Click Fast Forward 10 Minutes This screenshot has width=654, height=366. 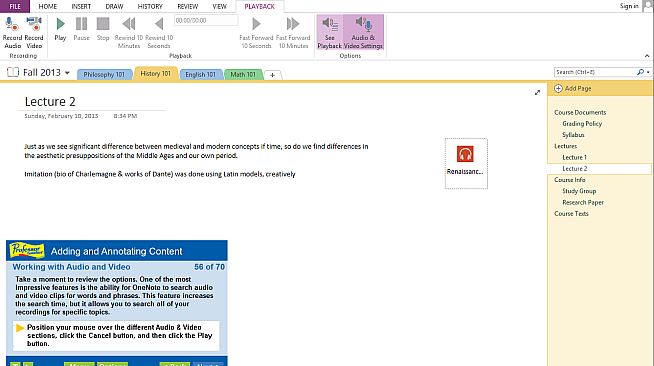(x=293, y=33)
